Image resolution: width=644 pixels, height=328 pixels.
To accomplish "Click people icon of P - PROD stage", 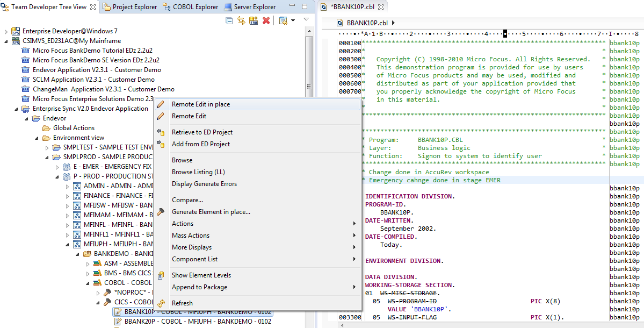I will [67, 176].
